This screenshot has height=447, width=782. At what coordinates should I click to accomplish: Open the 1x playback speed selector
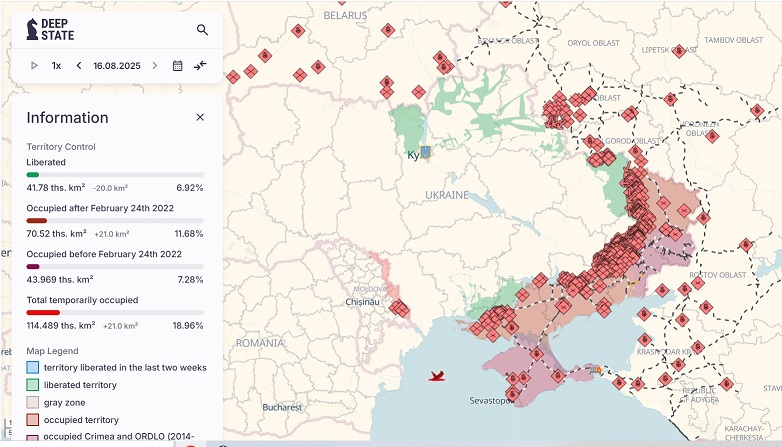(57, 65)
